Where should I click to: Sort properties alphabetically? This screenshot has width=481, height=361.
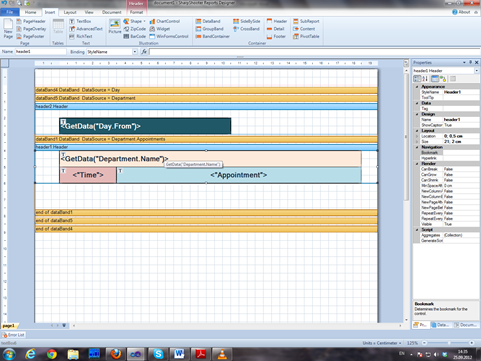coord(425,79)
